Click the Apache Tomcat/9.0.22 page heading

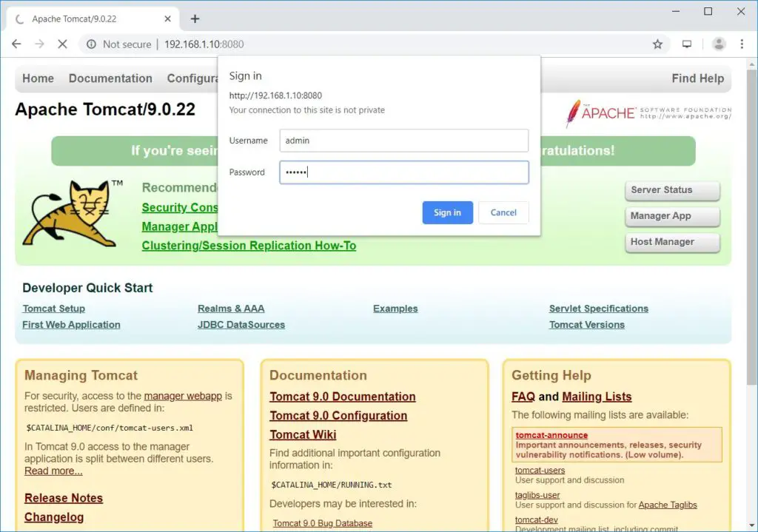[x=105, y=110]
